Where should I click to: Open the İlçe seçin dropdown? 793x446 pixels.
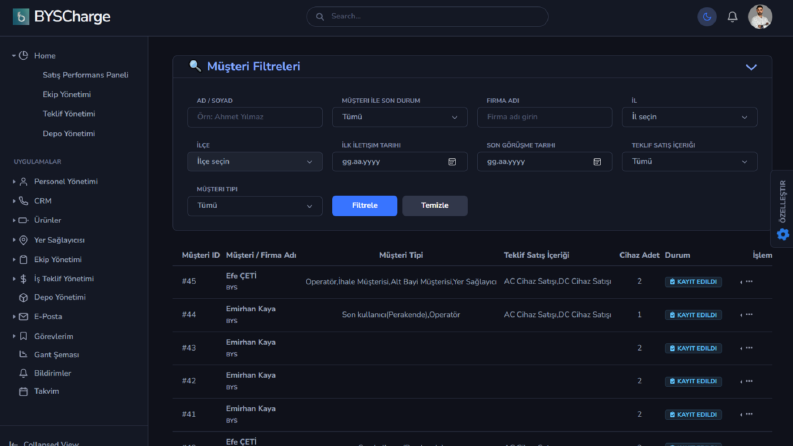(x=255, y=162)
